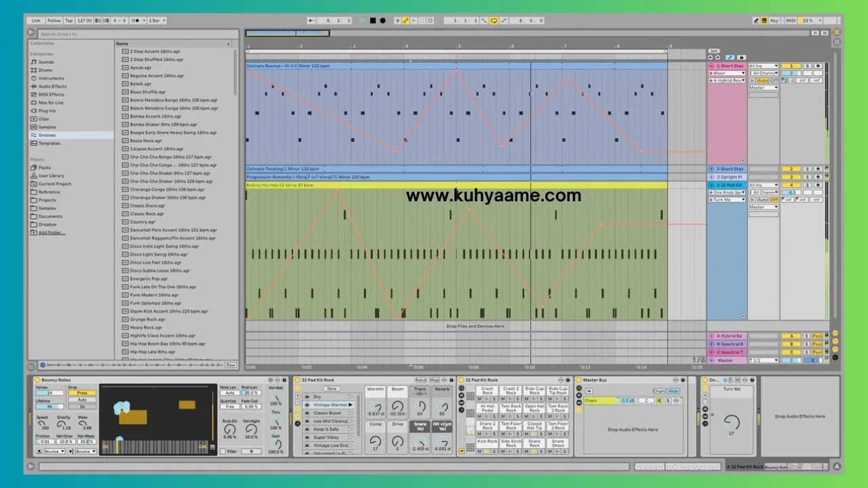Open Current Project under Places
This screenshot has height=488, width=868.
[x=54, y=184]
